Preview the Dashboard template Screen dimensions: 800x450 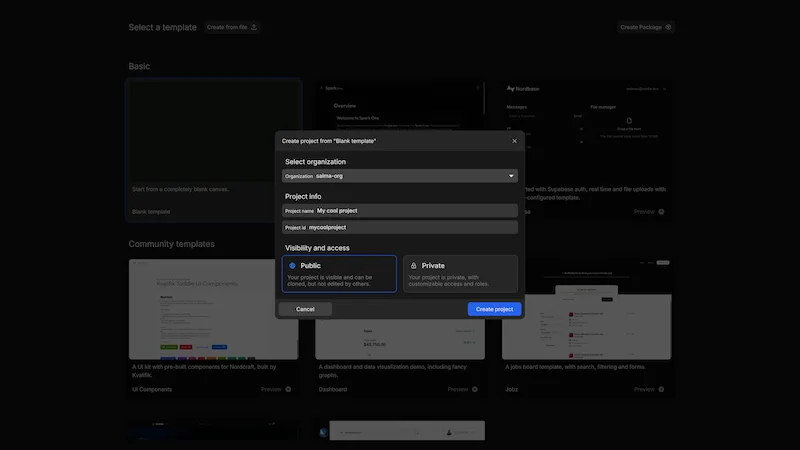coord(463,389)
